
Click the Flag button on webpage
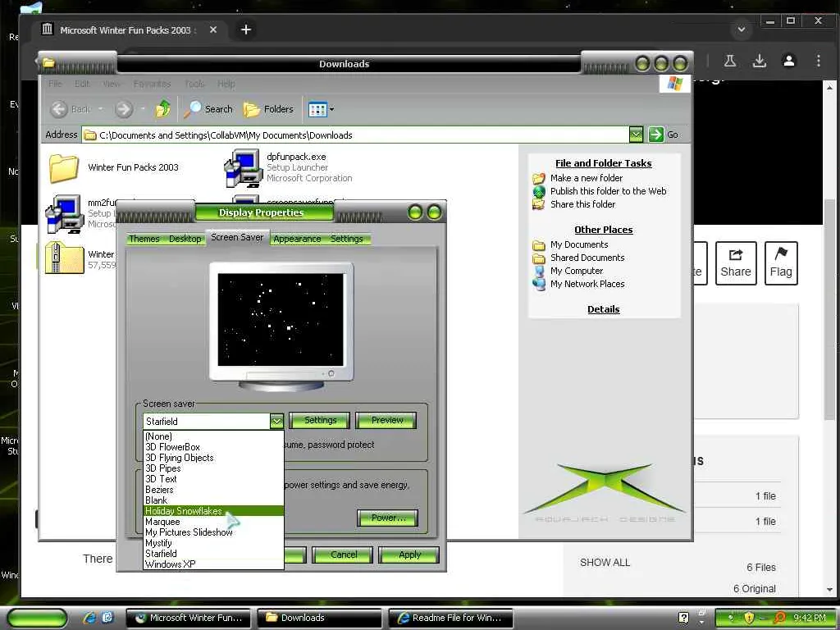pyautogui.click(x=781, y=263)
